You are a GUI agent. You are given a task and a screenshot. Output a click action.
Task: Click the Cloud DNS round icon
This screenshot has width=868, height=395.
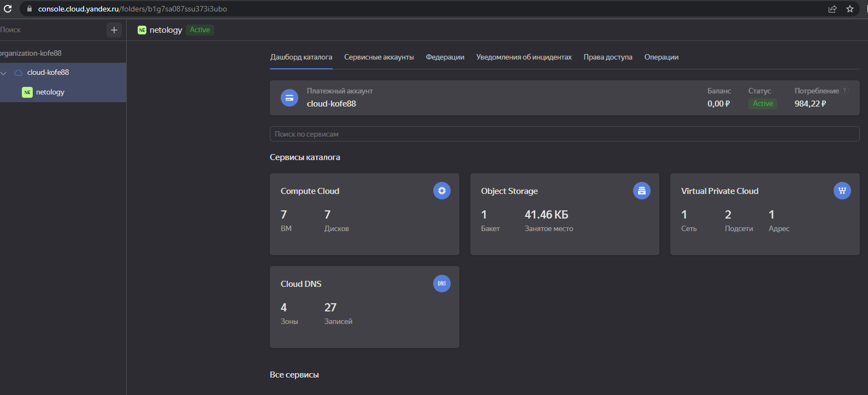(x=442, y=284)
